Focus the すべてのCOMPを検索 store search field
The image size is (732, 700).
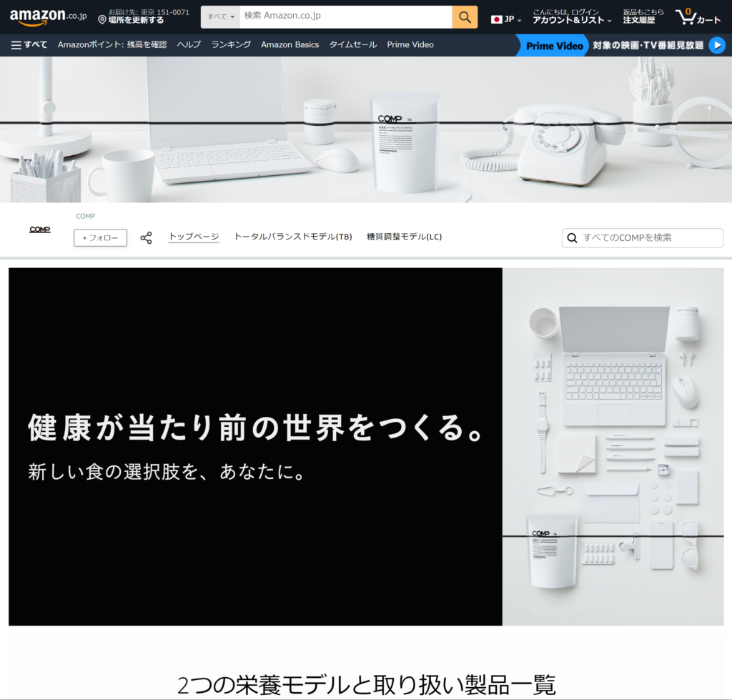point(643,238)
